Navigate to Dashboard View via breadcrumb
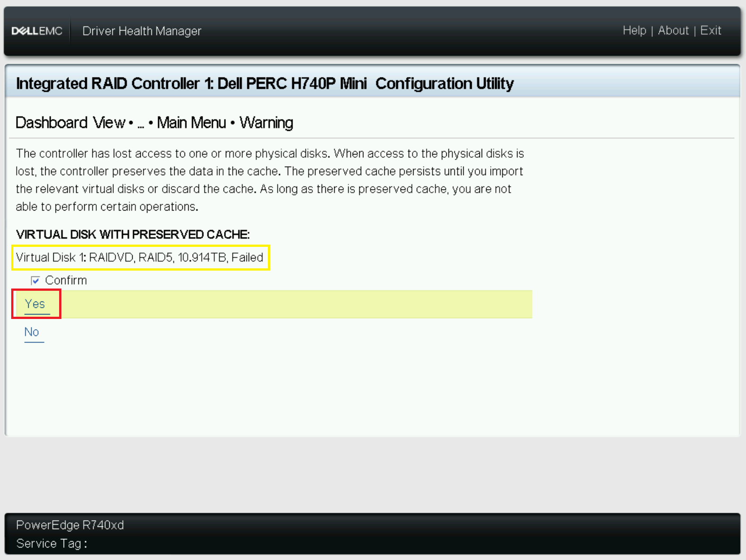 pos(70,122)
